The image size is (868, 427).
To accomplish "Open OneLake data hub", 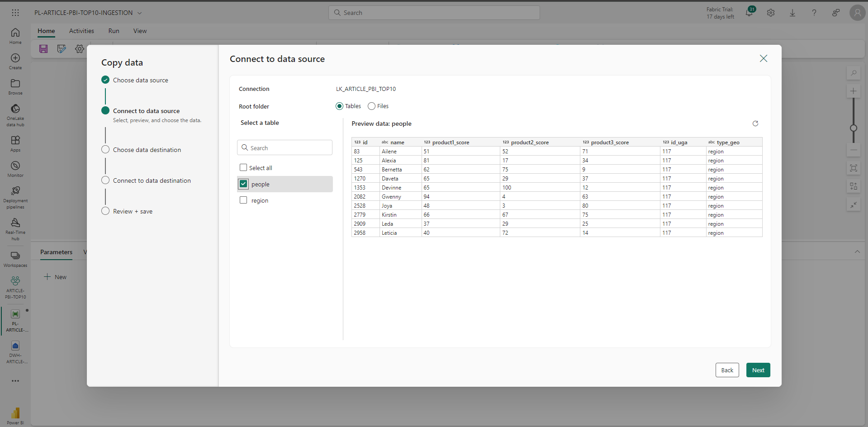I will pyautogui.click(x=15, y=115).
